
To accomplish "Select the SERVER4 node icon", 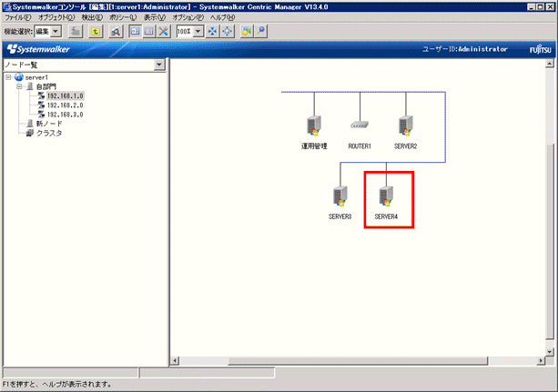I will [386, 196].
